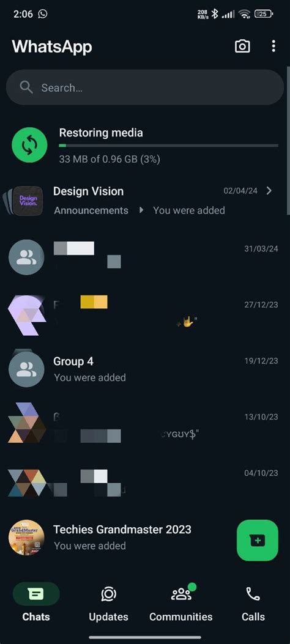Click the Restoring media progress bar
The width and height of the screenshot is (290, 644).
[x=168, y=146]
